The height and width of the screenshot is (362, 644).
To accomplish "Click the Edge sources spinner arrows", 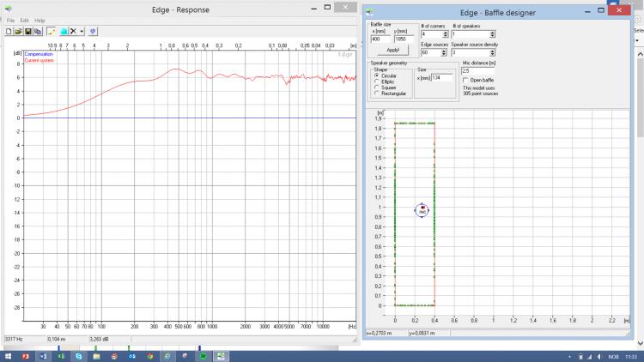I will [446, 53].
